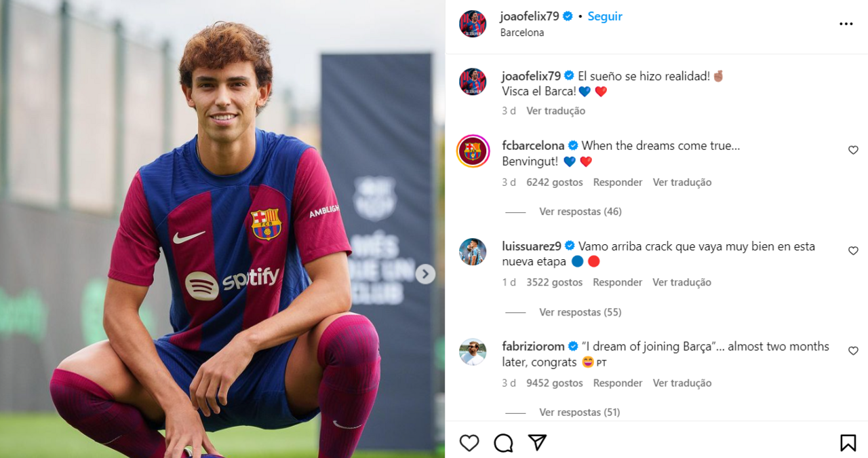Open comments with the speech bubble icon
Viewport: 868px width, 458px height.
click(x=503, y=443)
